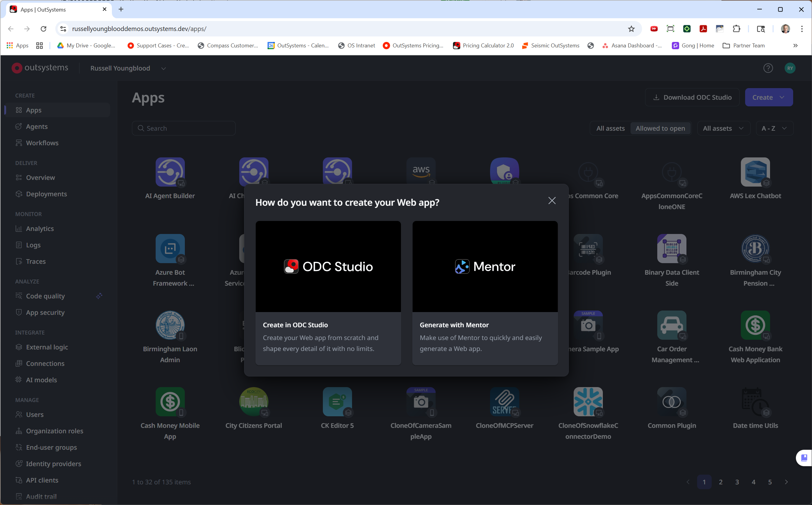Open AI models under Integrate
Screen dimensions: 812x505
[x=41, y=380]
